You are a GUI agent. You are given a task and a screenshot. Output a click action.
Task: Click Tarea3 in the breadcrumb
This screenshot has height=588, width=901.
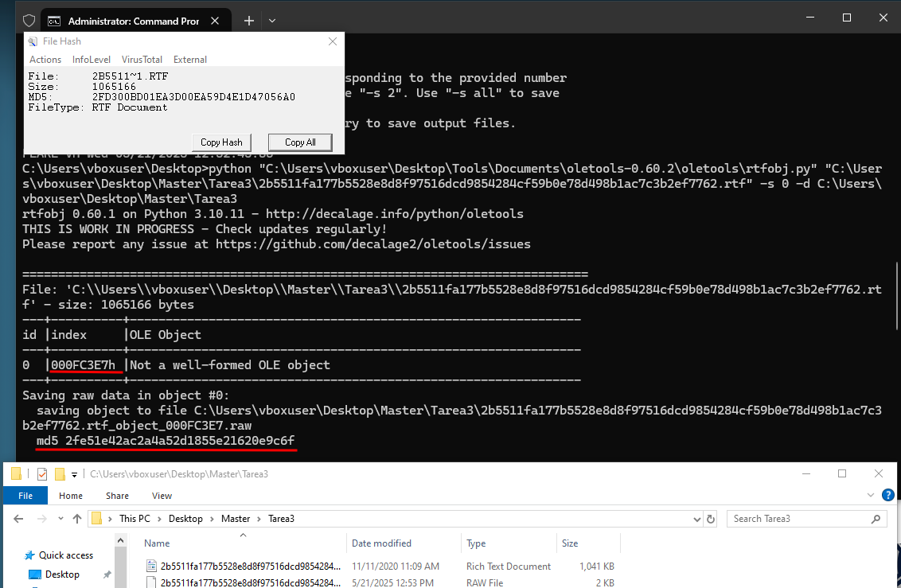tap(281, 519)
